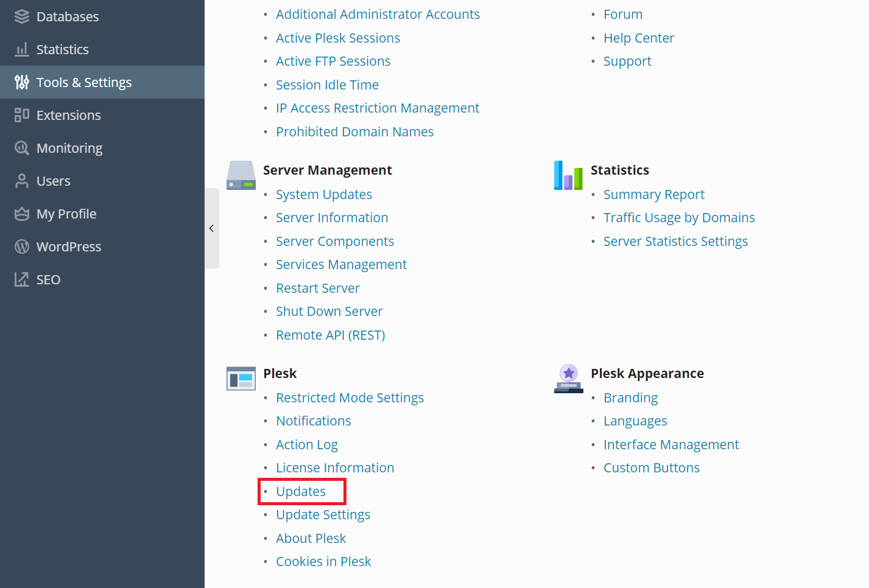Open Monitoring from the sidebar

(x=102, y=148)
